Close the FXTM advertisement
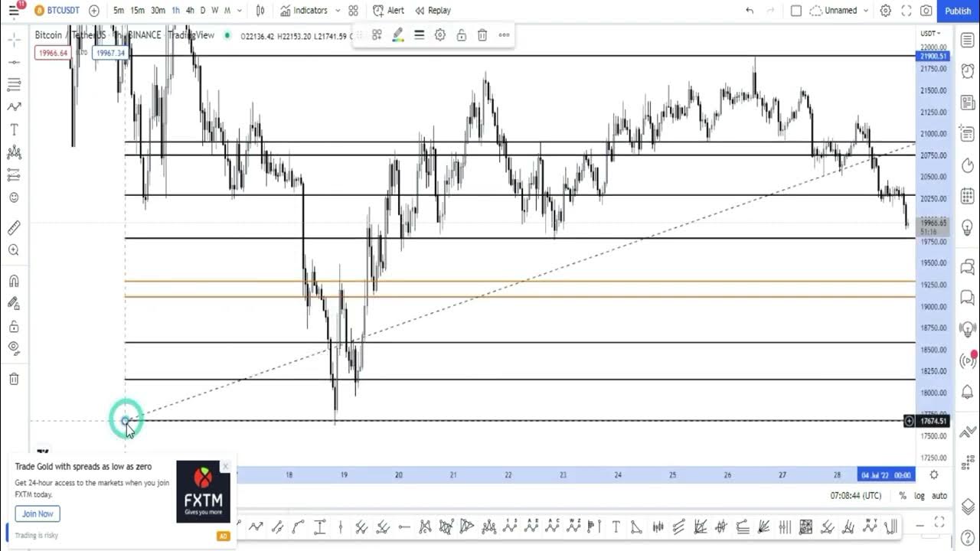Screen dimensions: 980x551 (225, 466)
